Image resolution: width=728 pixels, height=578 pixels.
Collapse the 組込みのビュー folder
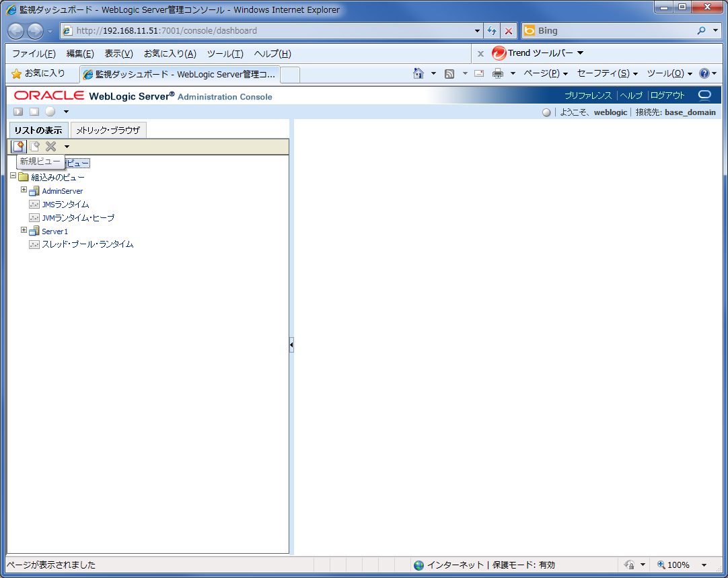[13, 176]
